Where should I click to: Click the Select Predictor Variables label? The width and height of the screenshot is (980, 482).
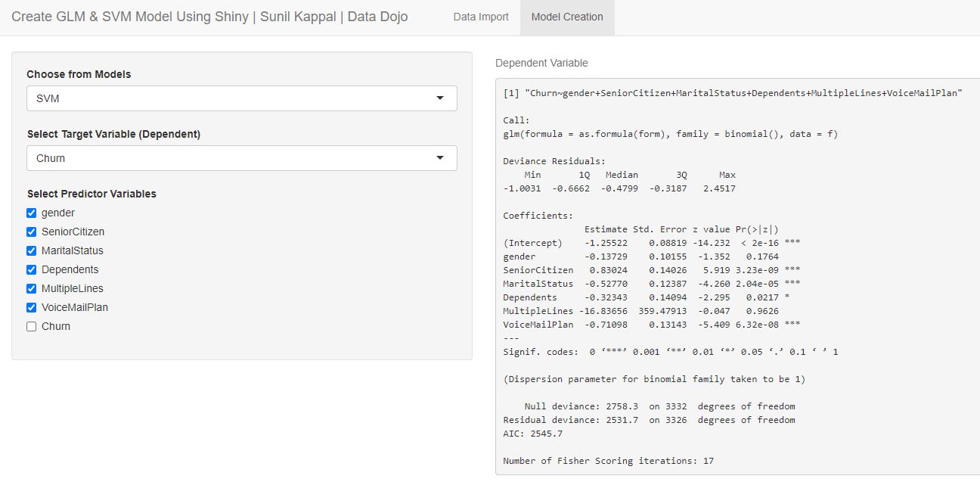tap(91, 194)
